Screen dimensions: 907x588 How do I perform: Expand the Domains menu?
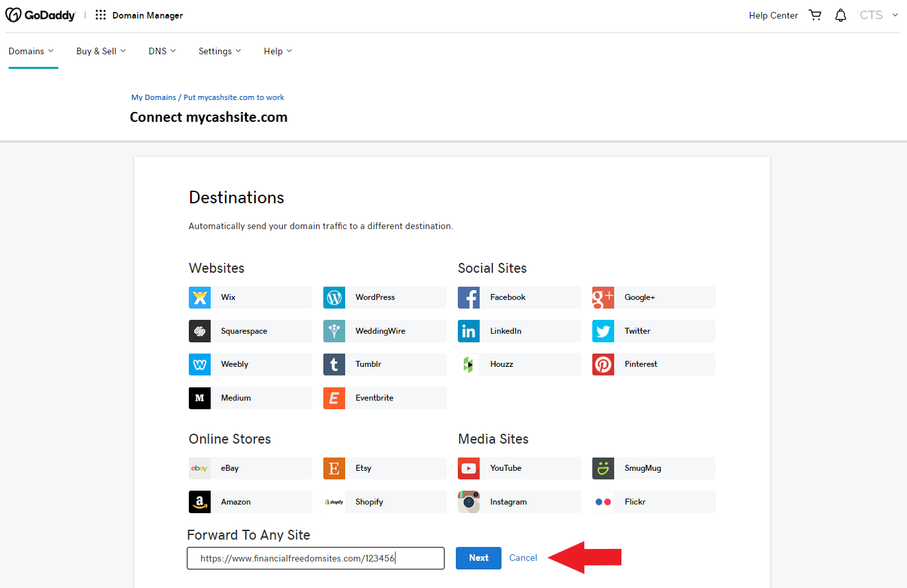[30, 51]
